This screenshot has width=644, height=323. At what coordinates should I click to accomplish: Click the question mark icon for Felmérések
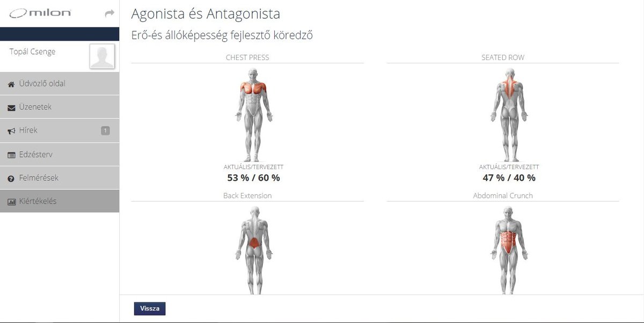[x=11, y=179]
